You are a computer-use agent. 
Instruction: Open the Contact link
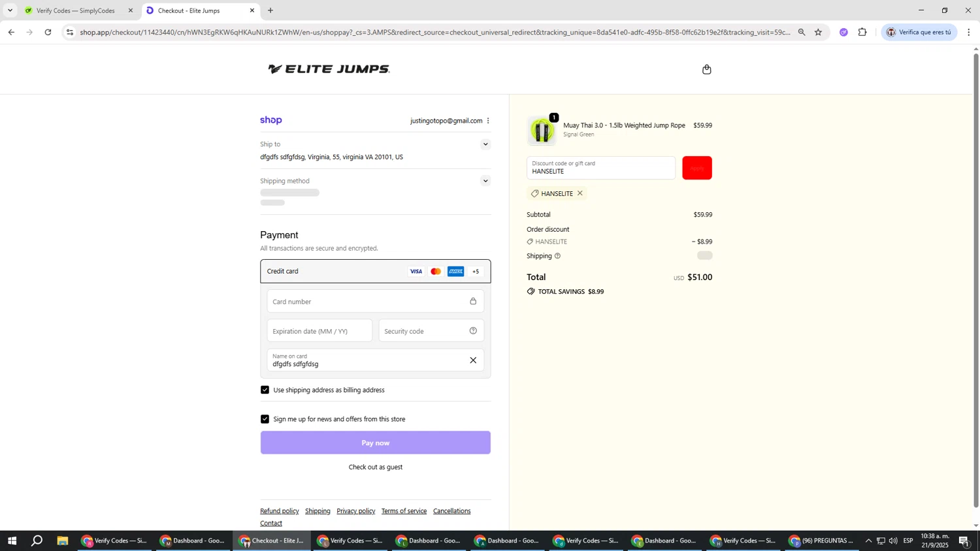pyautogui.click(x=271, y=523)
